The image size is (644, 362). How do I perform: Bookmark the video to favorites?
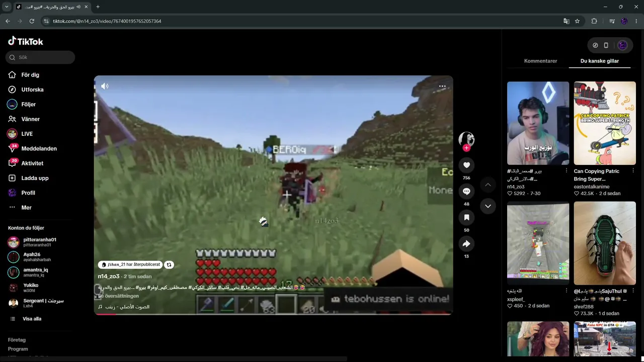466,217
